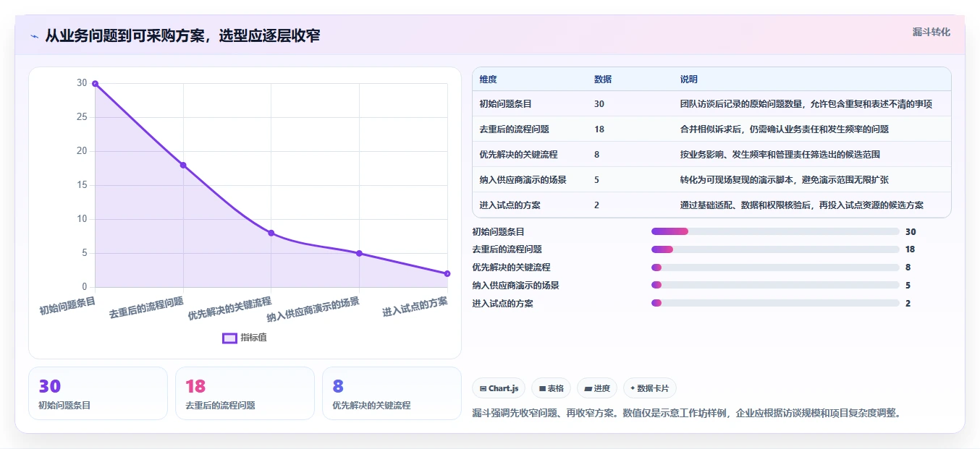Open the 8 优先解决的关键流程 stat card
The height and width of the screenshot is (449, 980).
(392, 393)
